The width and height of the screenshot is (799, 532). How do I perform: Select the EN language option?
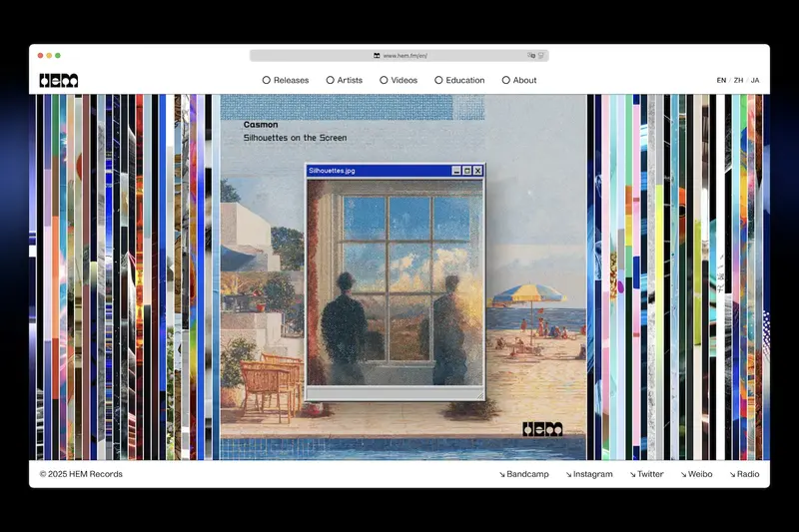click(x=721, y=80)
